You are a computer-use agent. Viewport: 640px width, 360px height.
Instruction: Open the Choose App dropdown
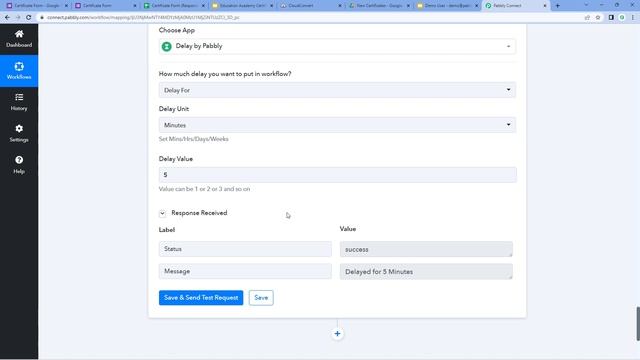click(337, 47)
